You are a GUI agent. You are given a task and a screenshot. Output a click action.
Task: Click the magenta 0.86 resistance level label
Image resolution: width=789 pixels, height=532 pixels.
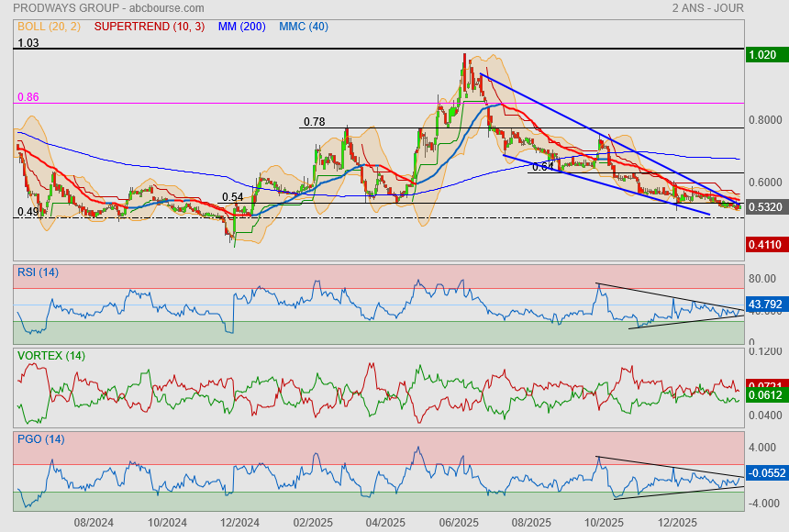point(28,96)
